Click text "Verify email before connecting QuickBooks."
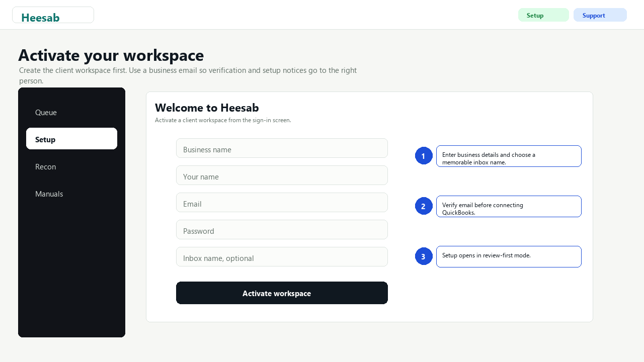The image size is (644, 362). pyautogui.click(x=482, y=209)
